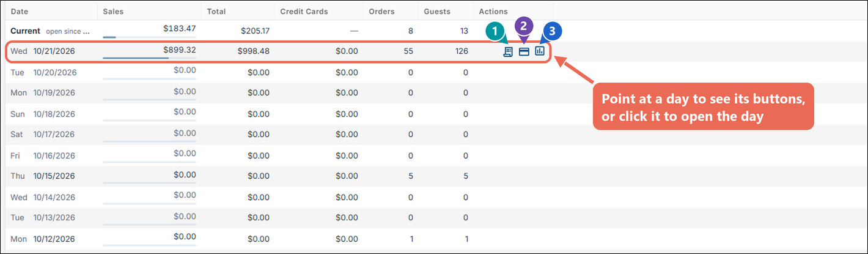
Task: Click the 13 guests cell in Current row
Action: click(x=464, y=31)
